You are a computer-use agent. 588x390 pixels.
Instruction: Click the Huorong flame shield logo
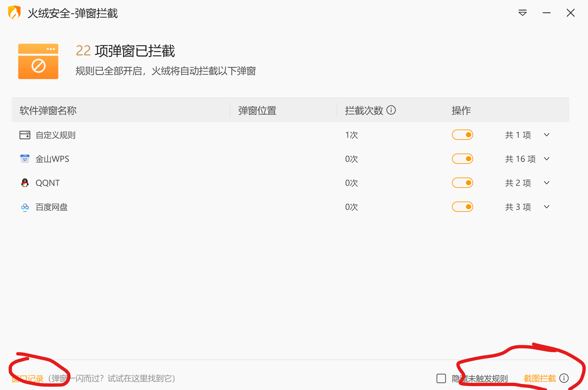(x=14, y=13)
